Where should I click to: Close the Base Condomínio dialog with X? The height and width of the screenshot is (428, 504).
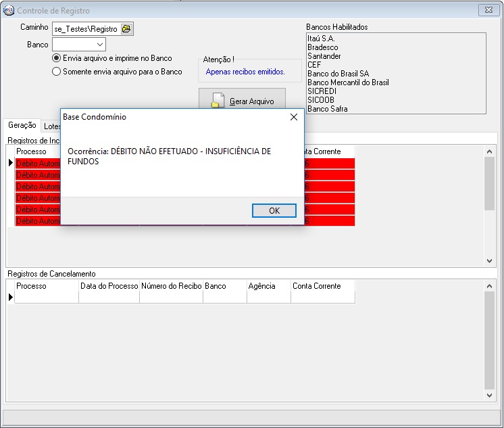294,117
